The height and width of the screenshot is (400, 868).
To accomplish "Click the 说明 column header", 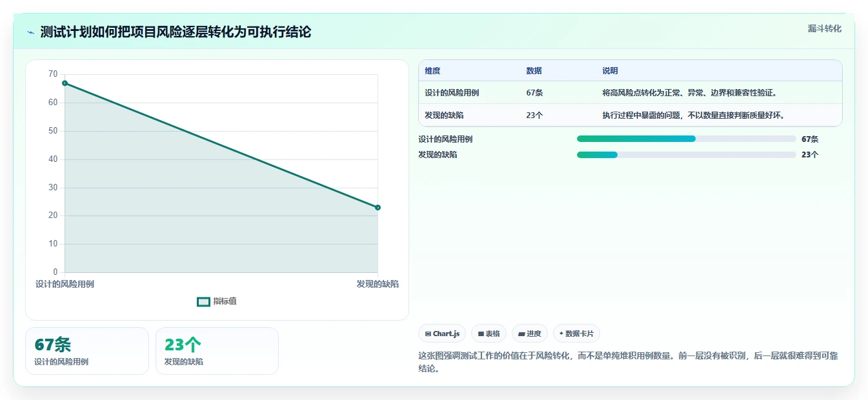I will tap(610, 71).
